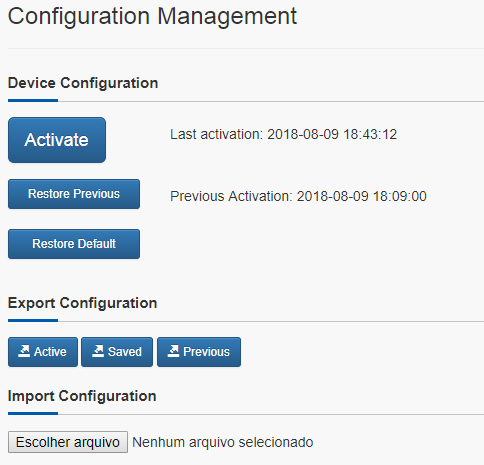Screen dimensions: 484x465
Task: Click the export icon on Saved button
Action: [x=98, y=351]
